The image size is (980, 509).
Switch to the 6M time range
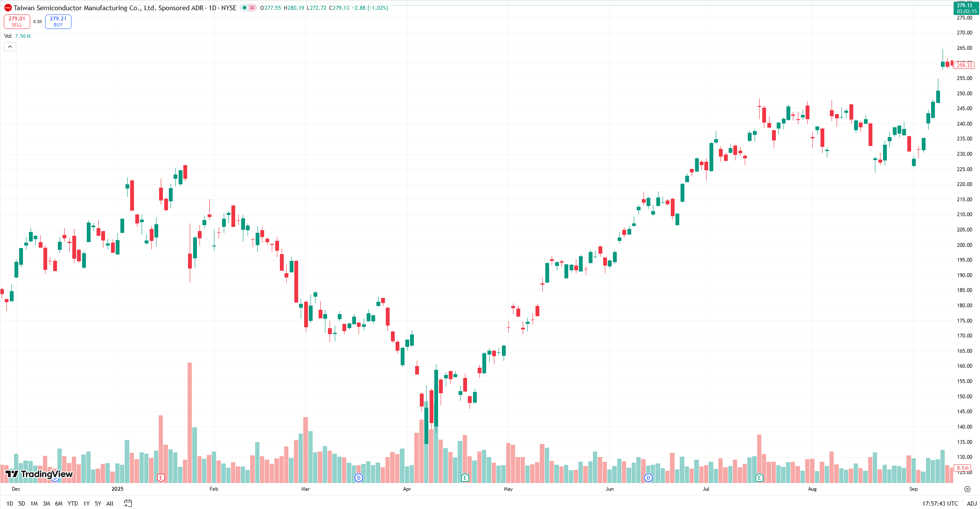(59, 503)
